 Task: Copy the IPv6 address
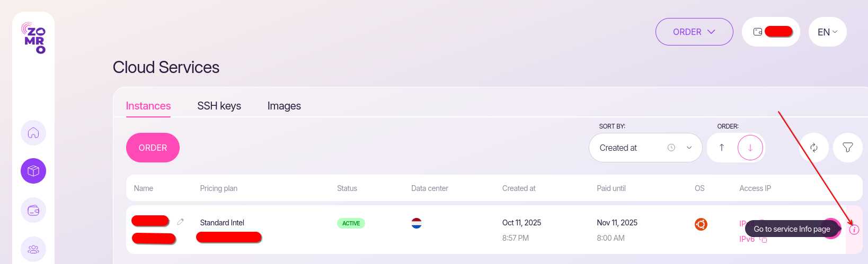[x=764, y=239]
